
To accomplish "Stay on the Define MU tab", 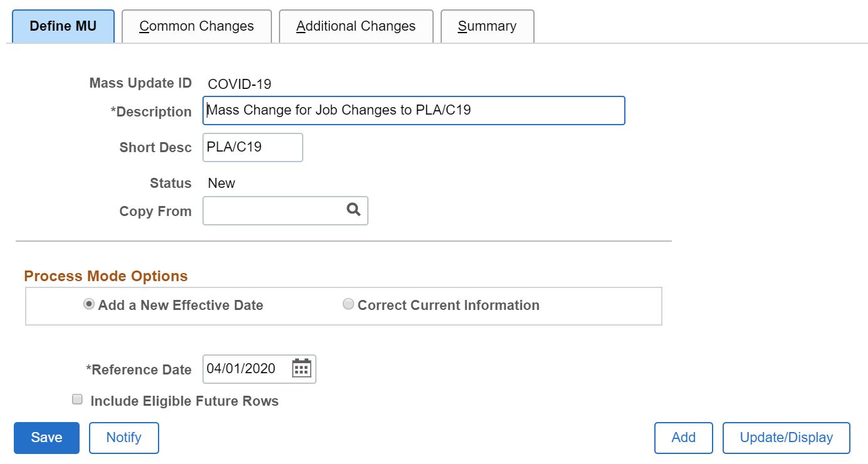I will click(x=63, y=26).
